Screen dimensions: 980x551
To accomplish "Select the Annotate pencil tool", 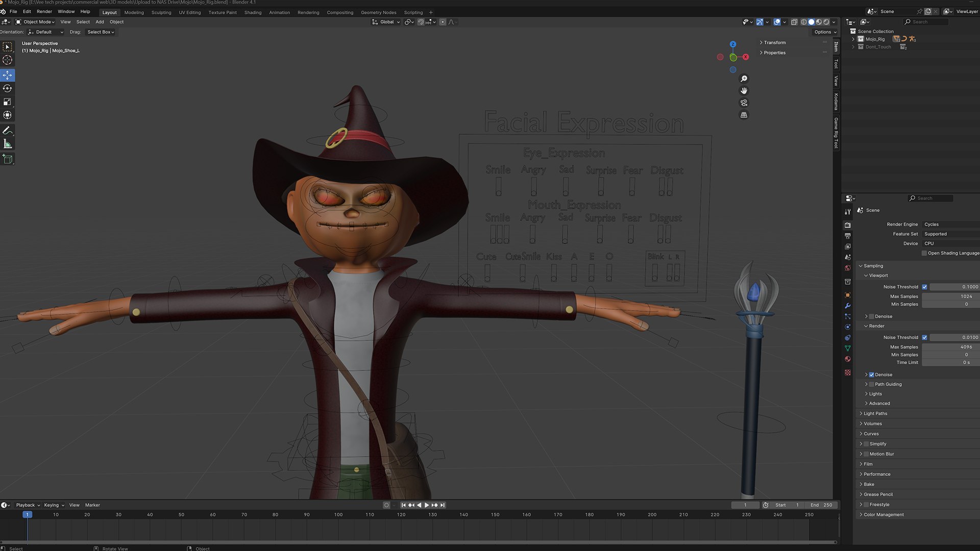I will tap(8, 131).
